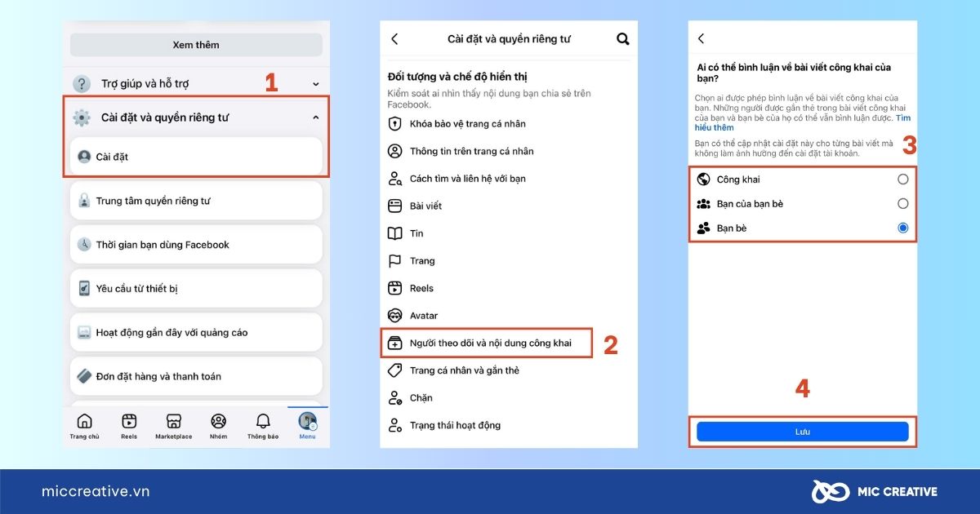Click the ad activity icon in Hoạt động gần đây
This screenshot has height=514, width=980.
point(84,333)
